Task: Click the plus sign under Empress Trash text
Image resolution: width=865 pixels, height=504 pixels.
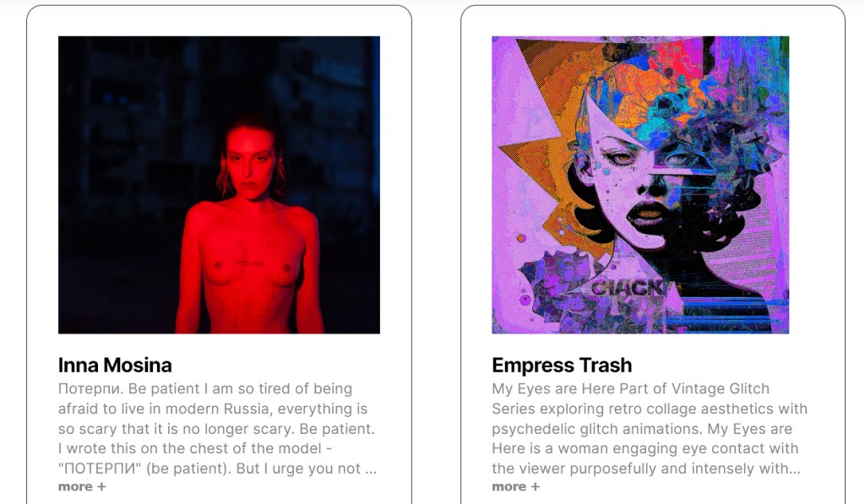Action: tap(535, 487)
